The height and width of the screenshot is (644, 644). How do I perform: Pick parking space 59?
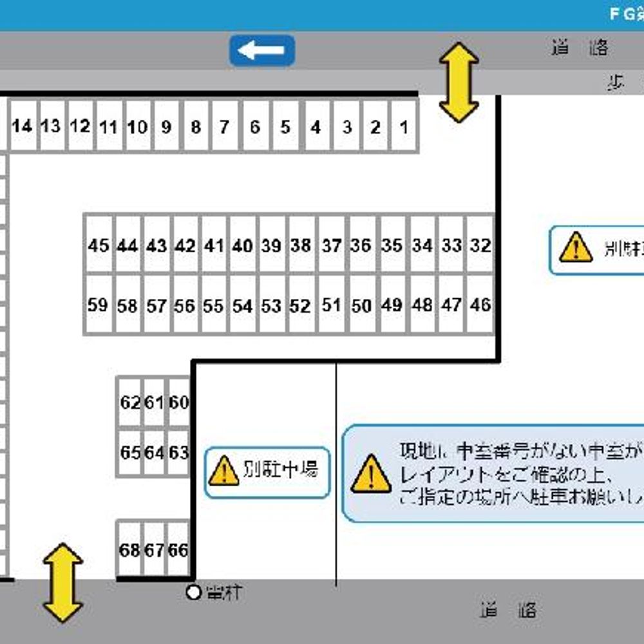point(99,305)
